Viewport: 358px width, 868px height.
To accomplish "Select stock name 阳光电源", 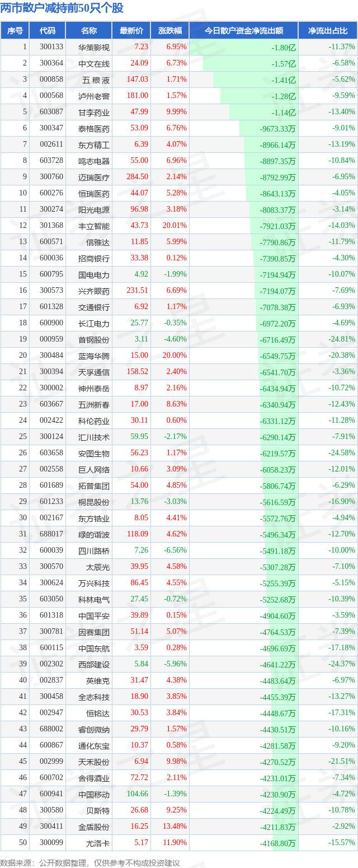I will point(94,210).
